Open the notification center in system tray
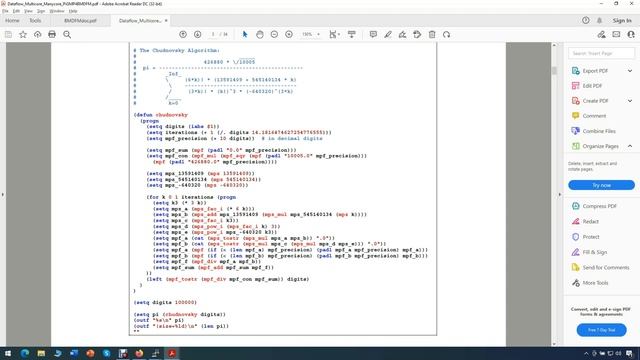640x360 pixels. 629,353
